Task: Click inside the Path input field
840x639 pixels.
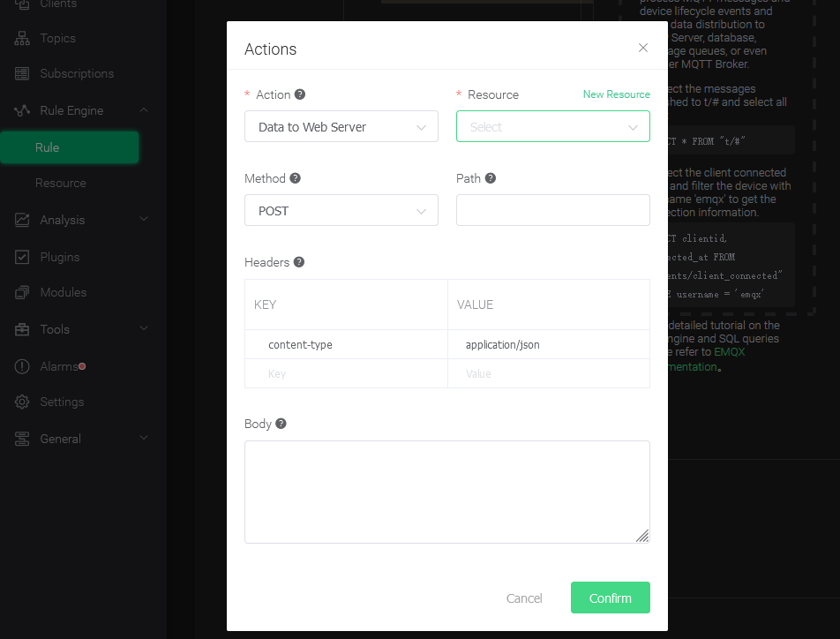Action: tap(553, 210)
